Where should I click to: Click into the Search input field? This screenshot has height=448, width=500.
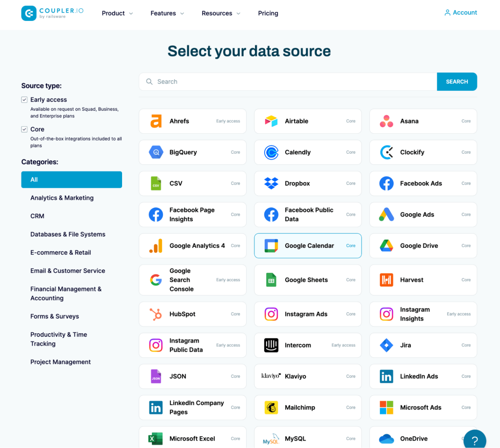pyautogui.click(x=288, y=81)
